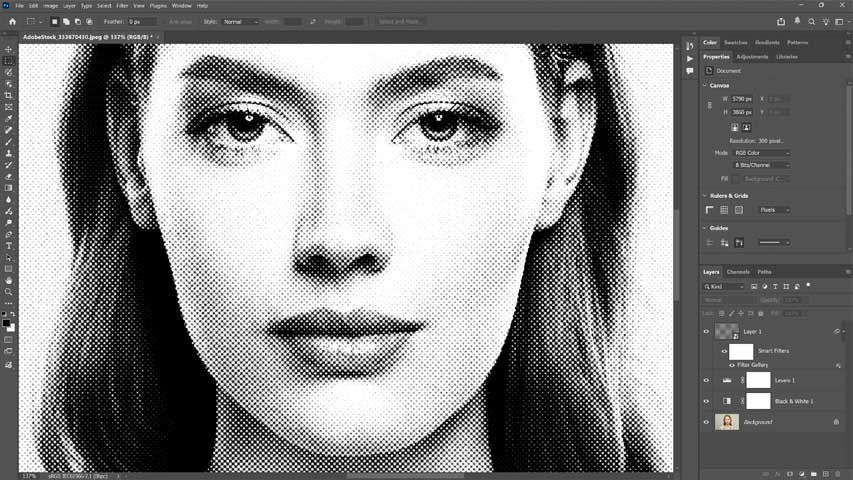
Task: Select the Eyedropper tool
Action: point(9,119)
